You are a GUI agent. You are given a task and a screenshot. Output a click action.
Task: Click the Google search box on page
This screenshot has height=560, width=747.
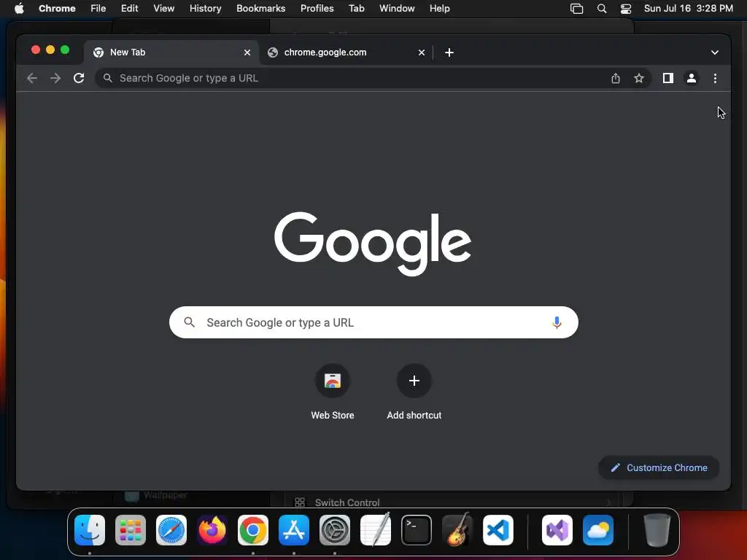point(373,322)
